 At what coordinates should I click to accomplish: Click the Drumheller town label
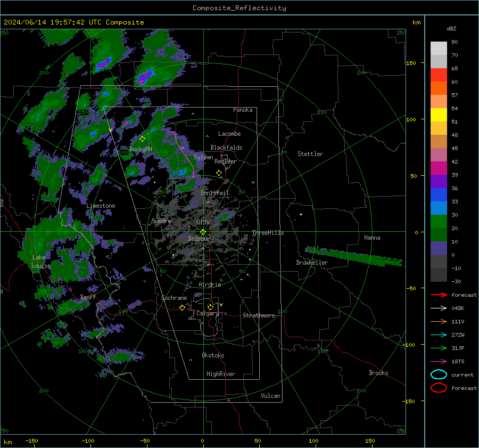pos(312,263)
